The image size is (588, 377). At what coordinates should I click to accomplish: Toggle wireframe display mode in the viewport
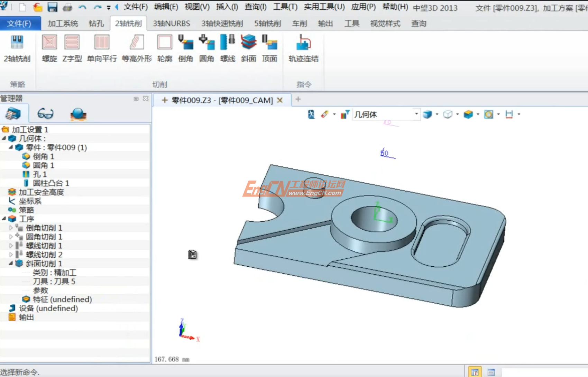(x=448, y=114)
